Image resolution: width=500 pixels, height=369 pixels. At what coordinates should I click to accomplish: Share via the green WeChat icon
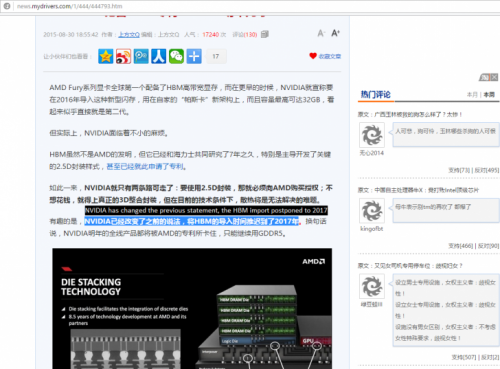[x=176, y=56]
